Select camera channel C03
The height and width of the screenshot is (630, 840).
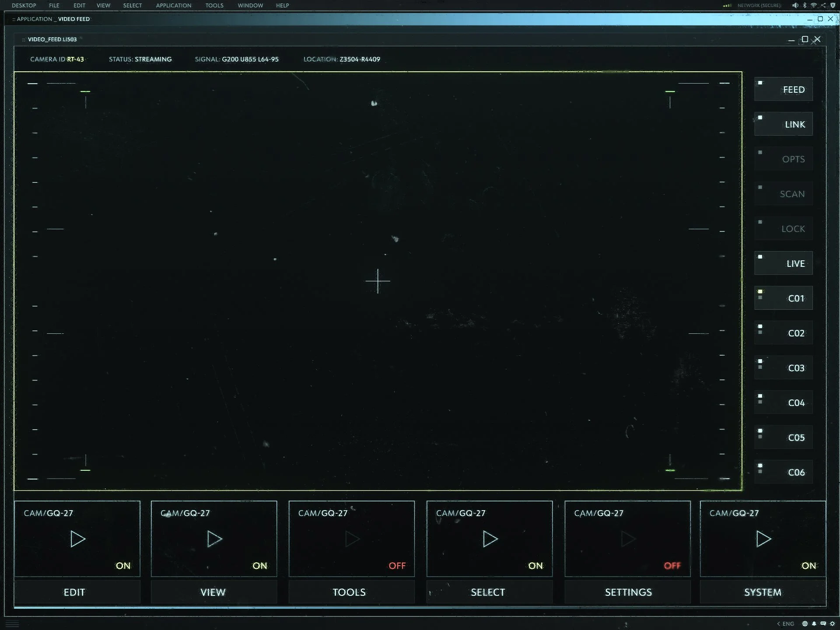click(x=784, y=367)
